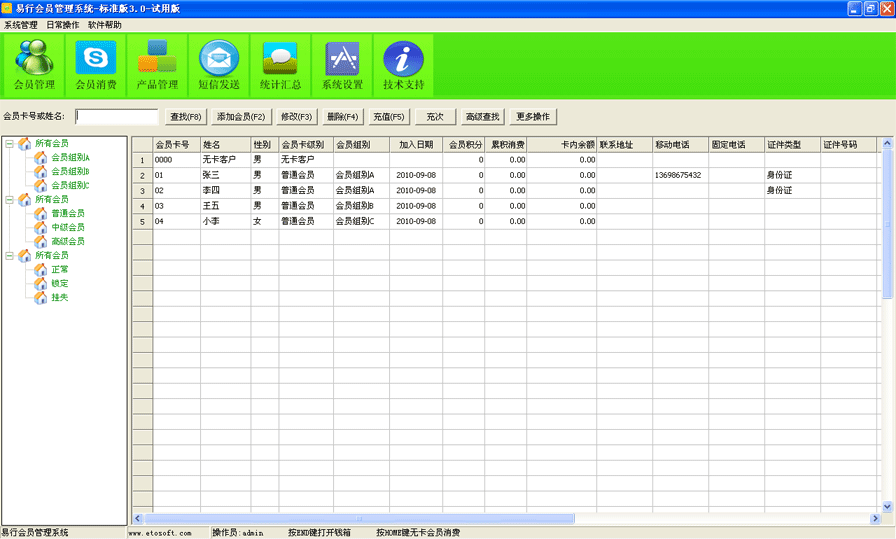Click the 高级查找 advanced search button
The height and width of the screenshot is (539, 896).
(x=483, y=117)
